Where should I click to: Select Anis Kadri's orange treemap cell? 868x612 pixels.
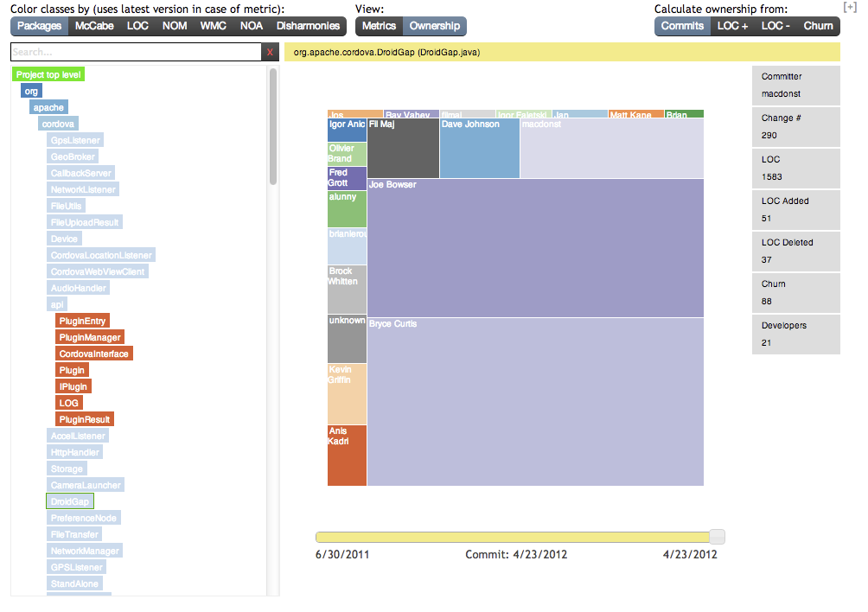pyautogui.click(x=347, y=455)
